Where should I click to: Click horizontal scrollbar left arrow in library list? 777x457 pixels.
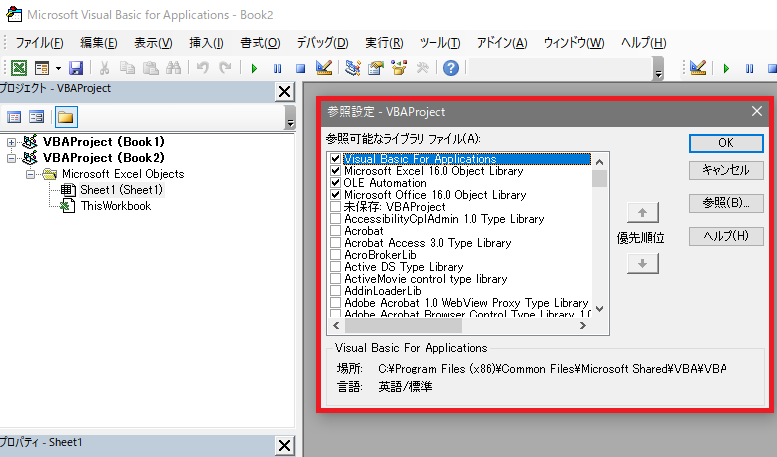[x=336, y=326]
